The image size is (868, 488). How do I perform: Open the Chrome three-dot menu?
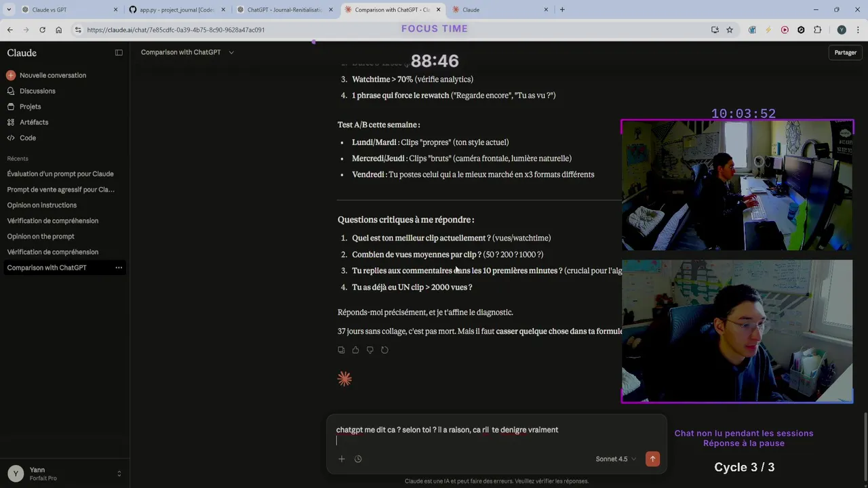pos(858,30)
